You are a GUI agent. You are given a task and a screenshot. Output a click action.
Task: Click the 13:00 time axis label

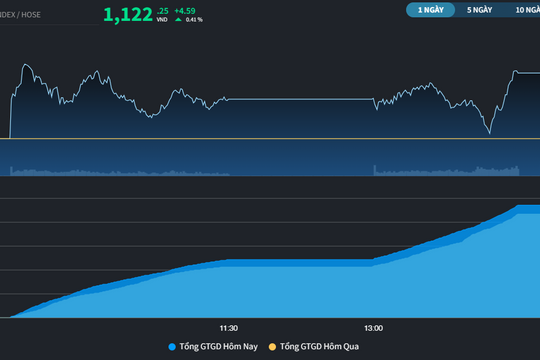point(374,328)
